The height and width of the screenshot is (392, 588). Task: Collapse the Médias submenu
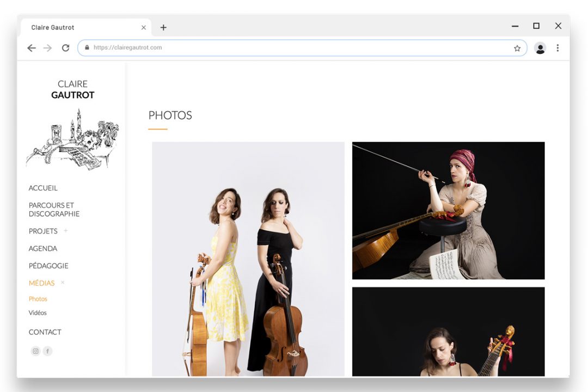pos(63,283)
